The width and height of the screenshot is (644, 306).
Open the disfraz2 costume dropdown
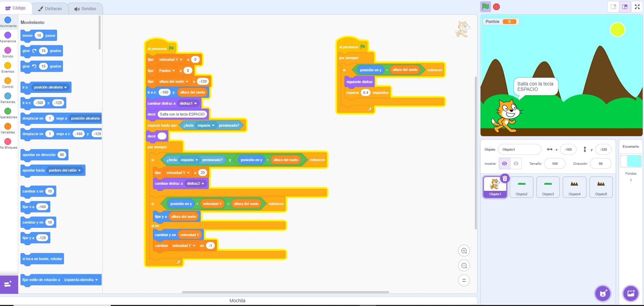click(196, 183)
